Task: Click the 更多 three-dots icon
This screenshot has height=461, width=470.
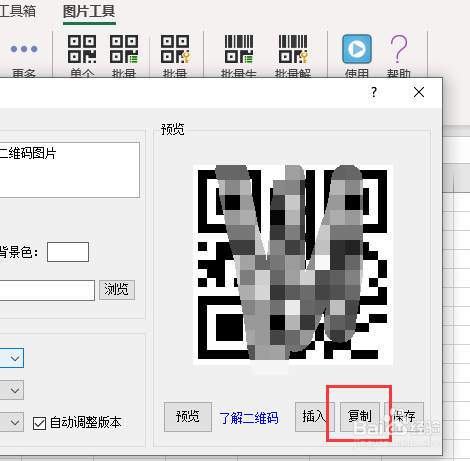Action: coord(24,49)
